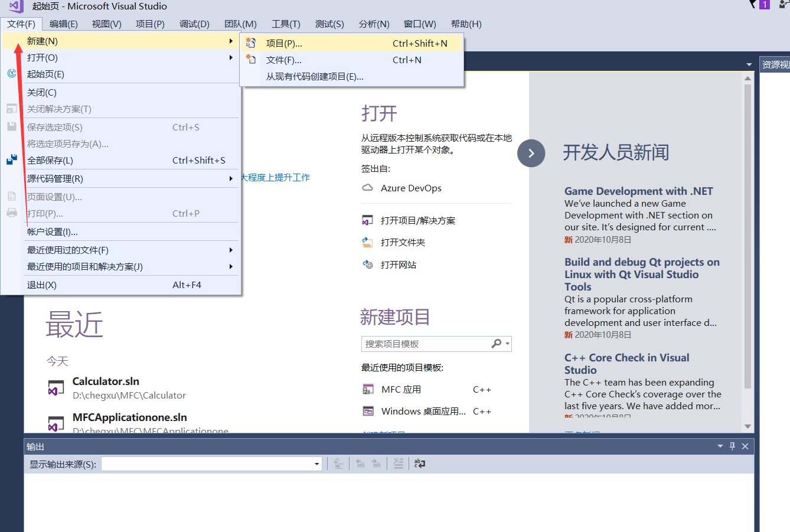Image resolution: width=790 pixels, height=532 pixels.
Task: Choose 从现有代码创建项目(E)... entry
Action: 352,77
